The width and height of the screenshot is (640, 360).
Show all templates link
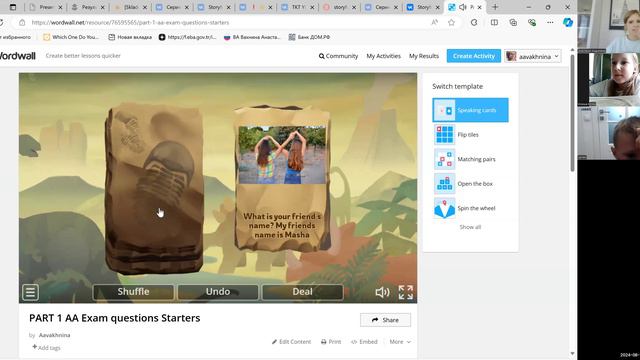coord(470,227)
